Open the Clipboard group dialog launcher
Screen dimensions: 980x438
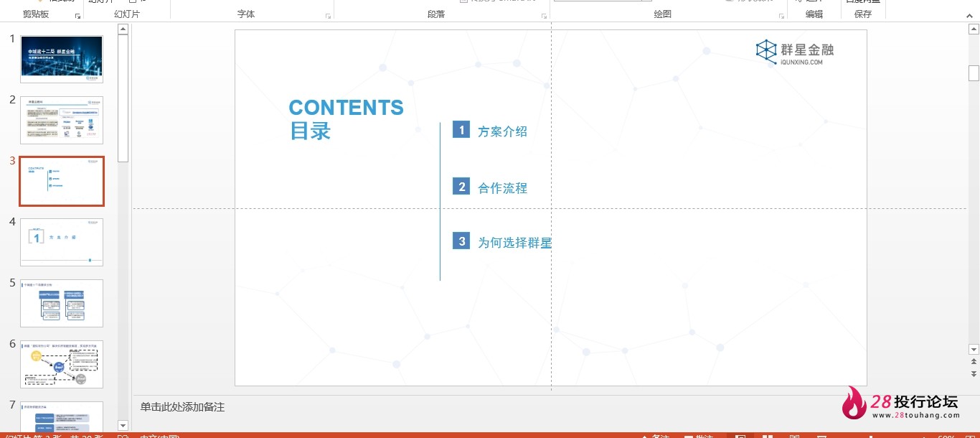coord(77,16)
